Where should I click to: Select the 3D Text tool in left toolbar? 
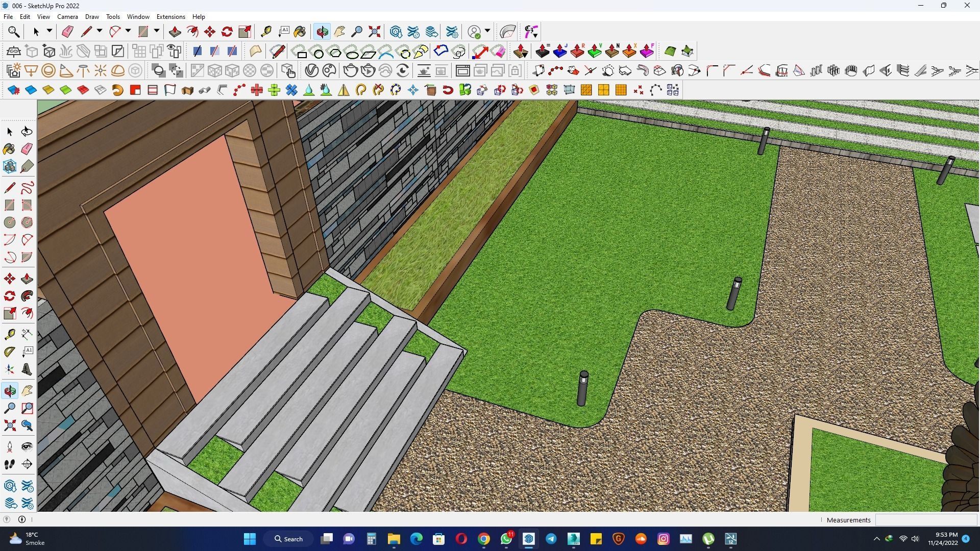click(x=27, y=369)
